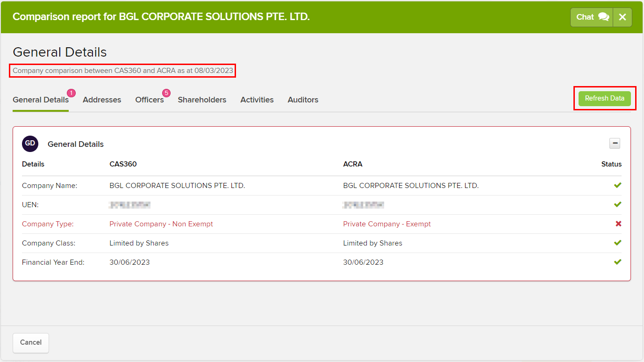Collapse the General Details panel
The height and width of the screenshot is (362, 644).
click(x=615, y=144)
